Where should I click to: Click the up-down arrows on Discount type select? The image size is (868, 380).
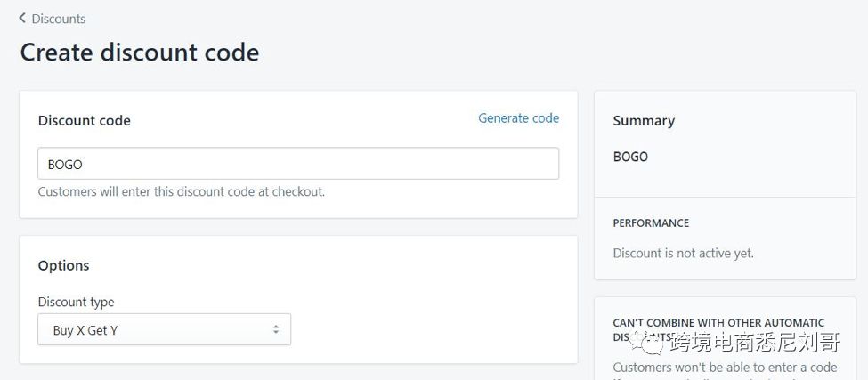click(x=276, y=330)
